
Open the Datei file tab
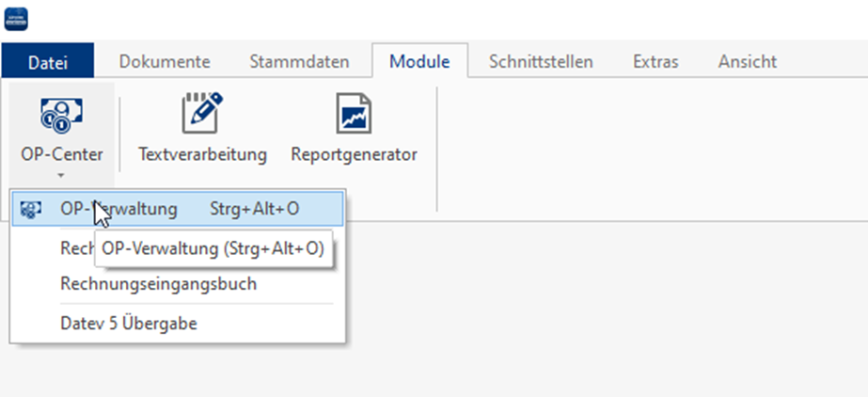(x=48, y=62)
